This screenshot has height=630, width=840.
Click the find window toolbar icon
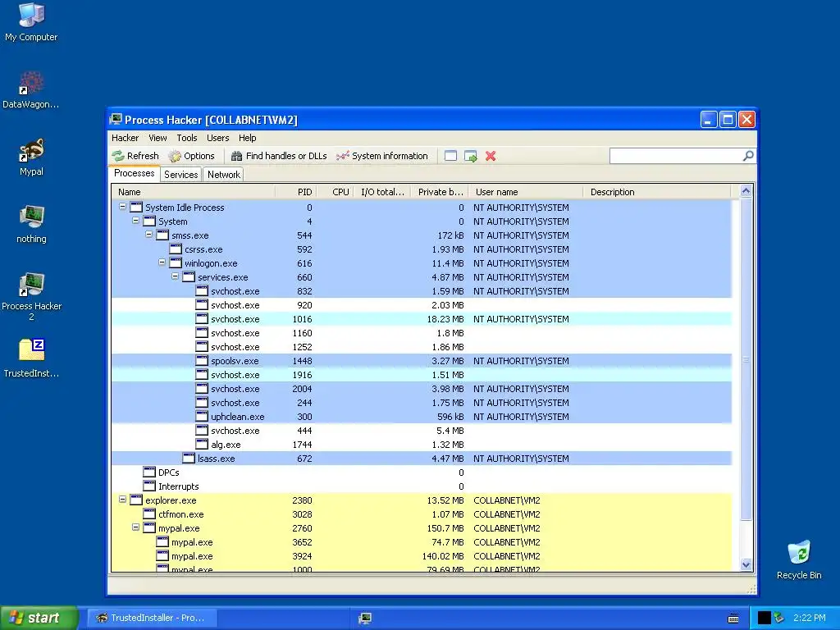(x=451, y=156)
